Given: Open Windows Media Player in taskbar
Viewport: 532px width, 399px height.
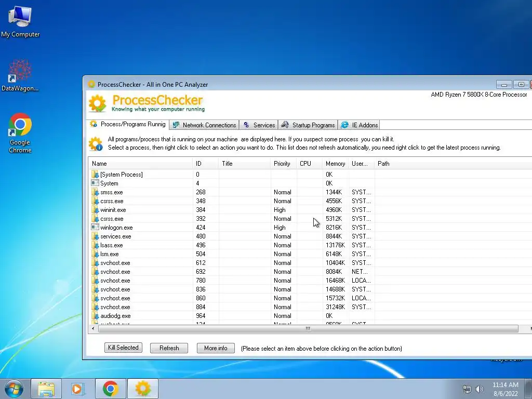Looking at the screenshot, I should 78,389.
